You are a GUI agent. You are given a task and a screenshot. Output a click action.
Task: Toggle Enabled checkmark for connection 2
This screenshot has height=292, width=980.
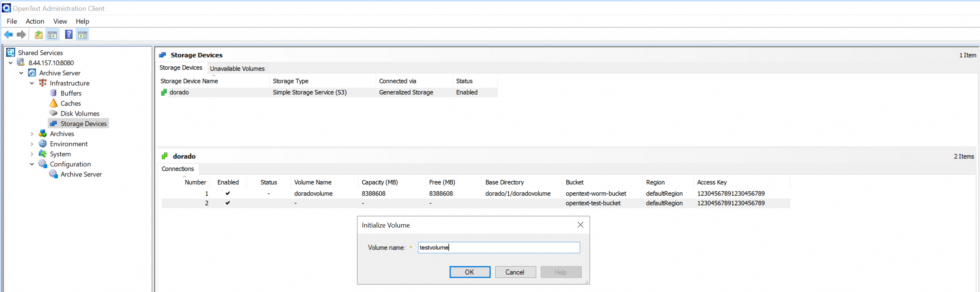[x=227, y=203]
